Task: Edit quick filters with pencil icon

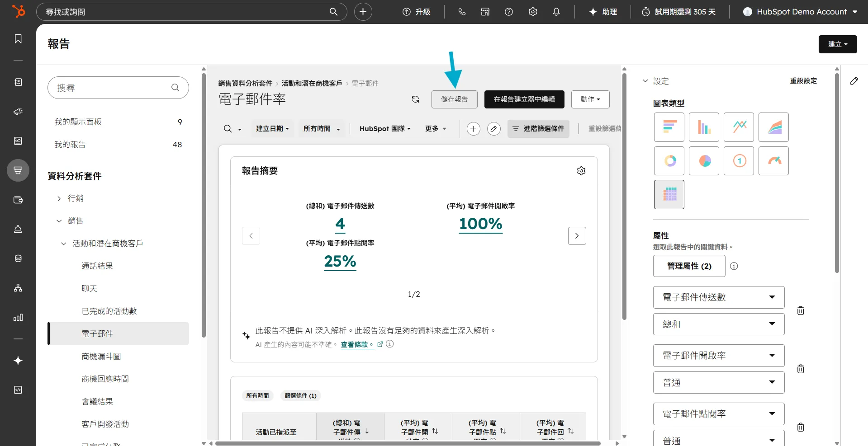Action: [493, 129]
